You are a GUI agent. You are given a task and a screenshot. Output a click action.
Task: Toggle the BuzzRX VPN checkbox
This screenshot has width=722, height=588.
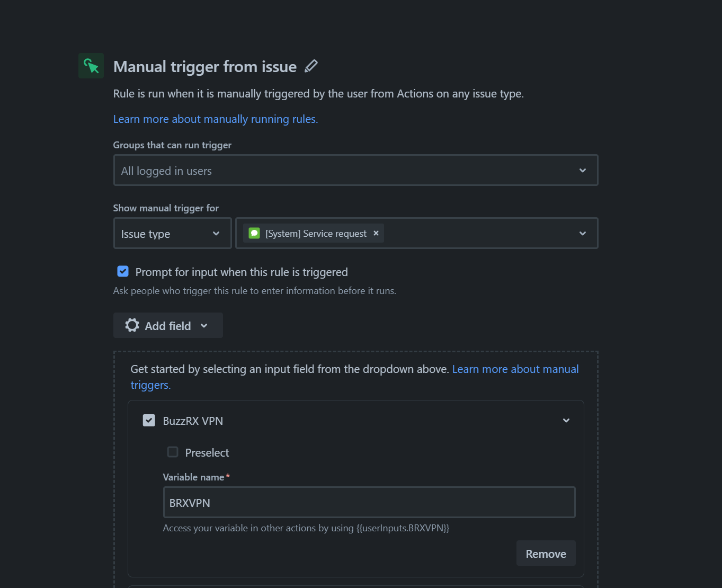149,421
